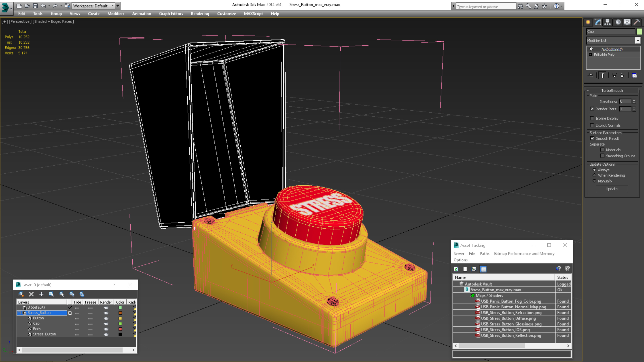The width and height of the screenshot is (644, 362).
Task: Highlight selected objects' layers icon
Action: click(x=61, y=294)
